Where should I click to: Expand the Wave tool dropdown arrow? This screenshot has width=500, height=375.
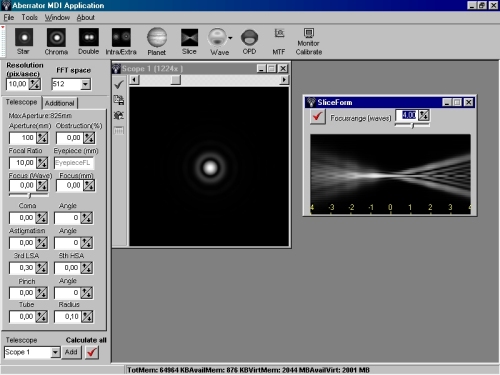[x=230, y=38]
